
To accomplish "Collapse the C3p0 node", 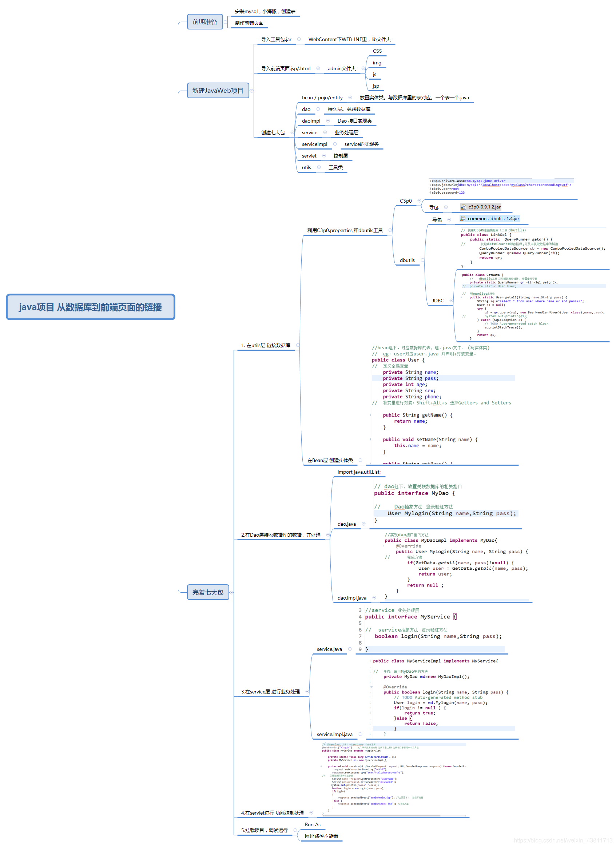I will pos(419,201).
